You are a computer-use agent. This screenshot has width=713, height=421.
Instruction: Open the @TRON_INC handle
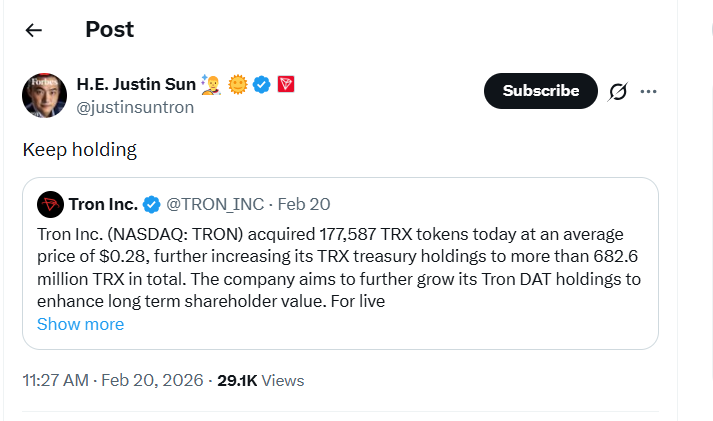click(x=215, y=205)
